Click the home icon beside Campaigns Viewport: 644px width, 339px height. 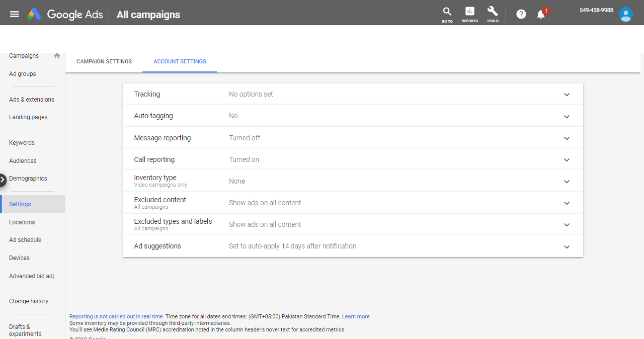click(x=57, y=56)
